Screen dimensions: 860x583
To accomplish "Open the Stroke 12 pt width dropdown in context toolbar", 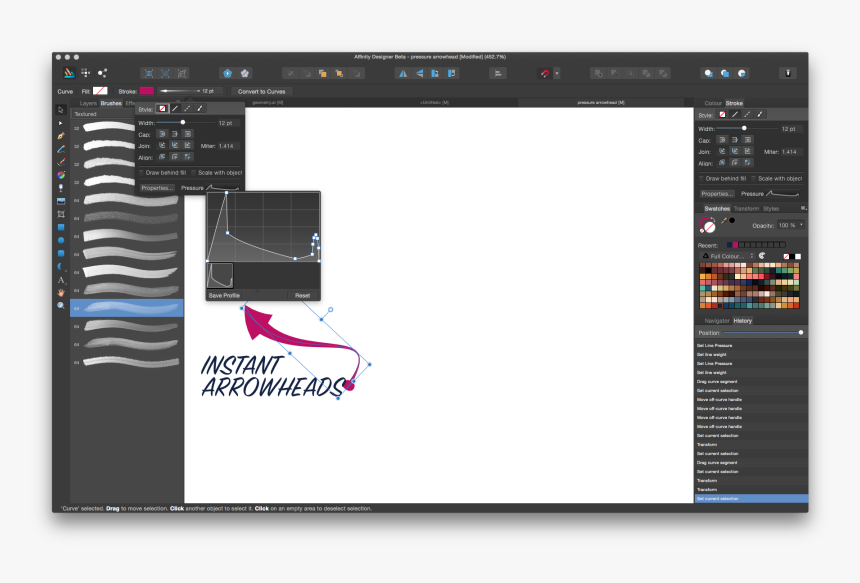I will point(190,91).
